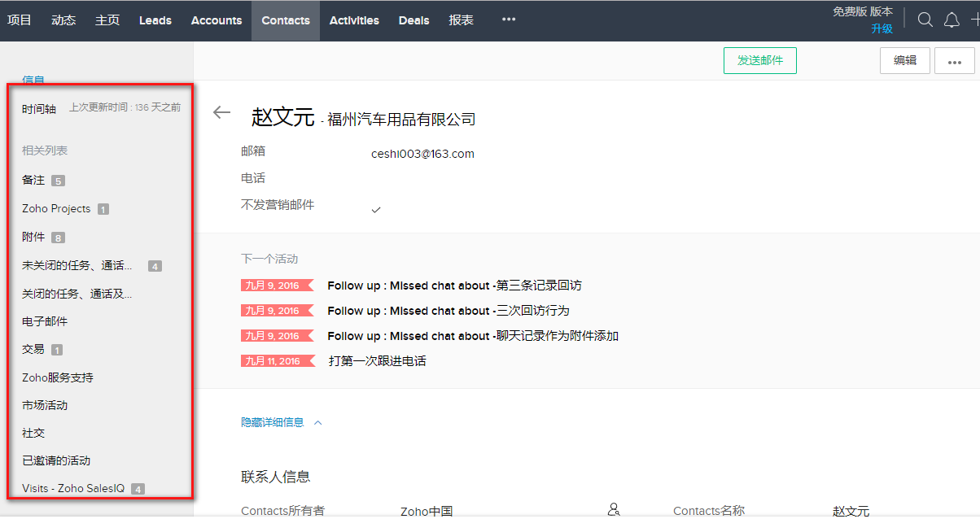Click the 发送邮件 button
Viewport: 980px width, 519px height.
(x=759, y=60)
